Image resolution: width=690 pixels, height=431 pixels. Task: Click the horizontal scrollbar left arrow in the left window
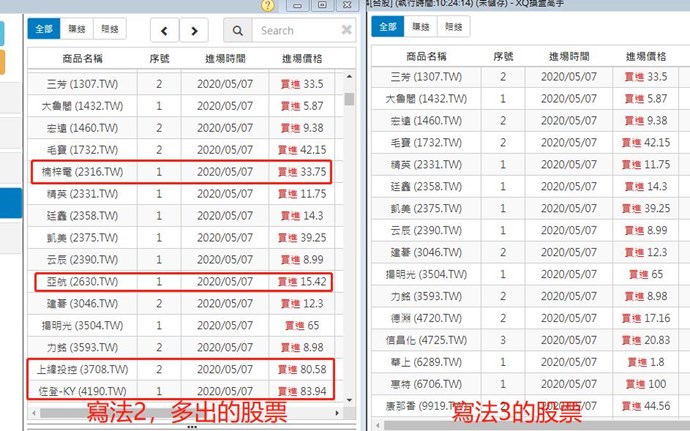(34, 413)
